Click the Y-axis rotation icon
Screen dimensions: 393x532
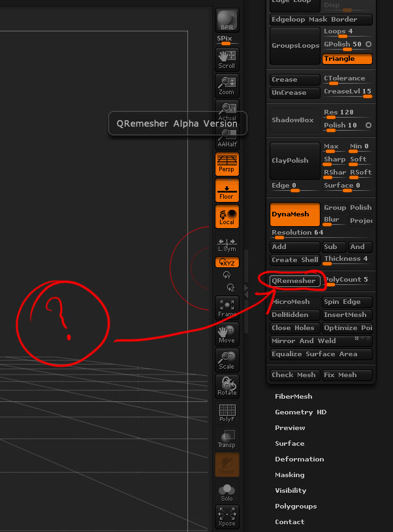coord(227,274)
